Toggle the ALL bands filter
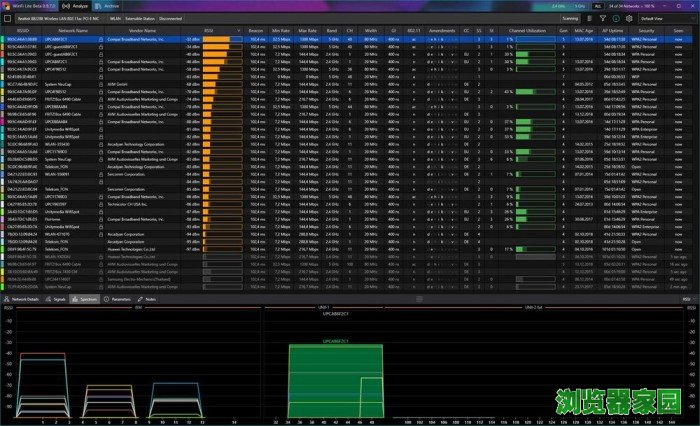The height and width of the screenshot is (426, 700). pyautogui.click(x=597, y=5)
